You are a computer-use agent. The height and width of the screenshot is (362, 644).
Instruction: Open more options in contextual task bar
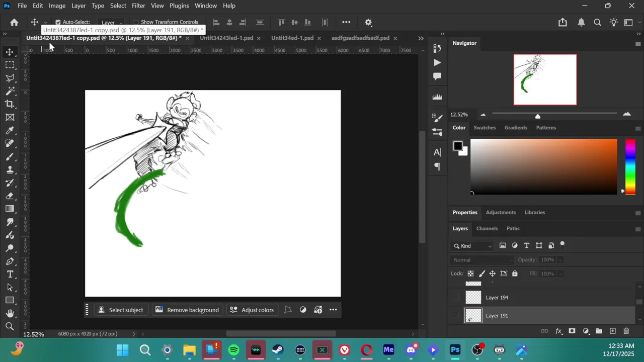click(x=333, y=310)
